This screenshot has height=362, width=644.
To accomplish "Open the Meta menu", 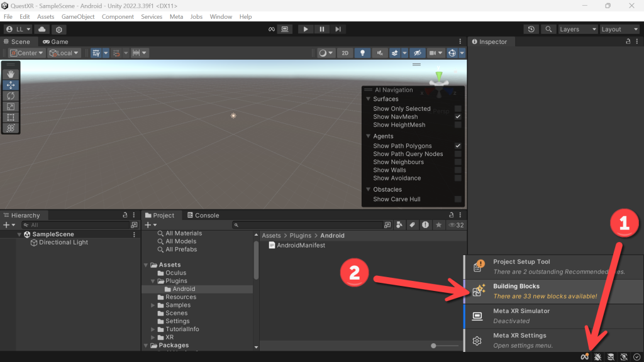I will click(x=176, y=17).
